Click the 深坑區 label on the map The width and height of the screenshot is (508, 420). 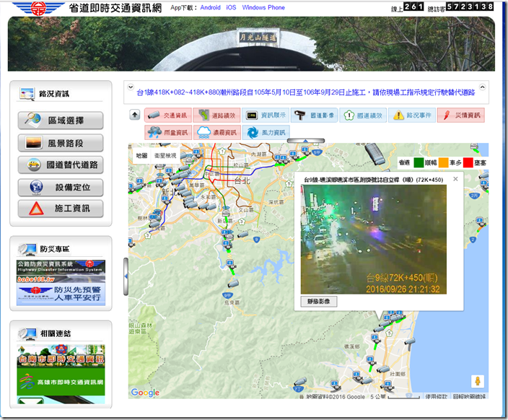276,202
